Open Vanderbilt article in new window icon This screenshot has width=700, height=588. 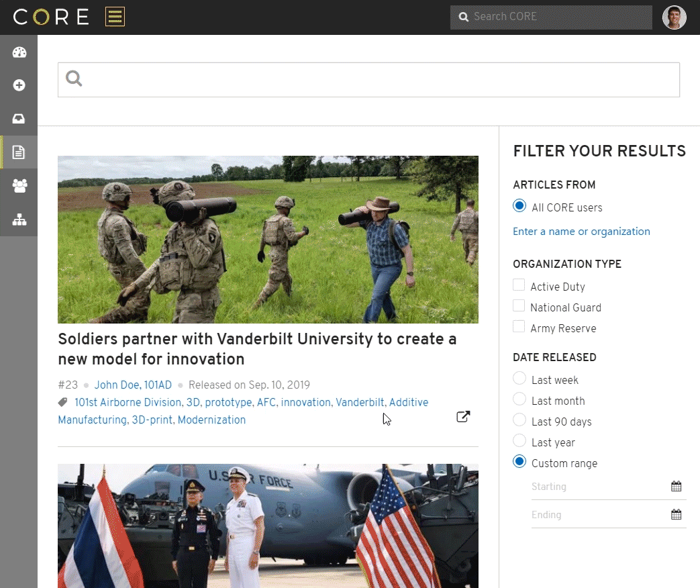[x=463, y=417]
